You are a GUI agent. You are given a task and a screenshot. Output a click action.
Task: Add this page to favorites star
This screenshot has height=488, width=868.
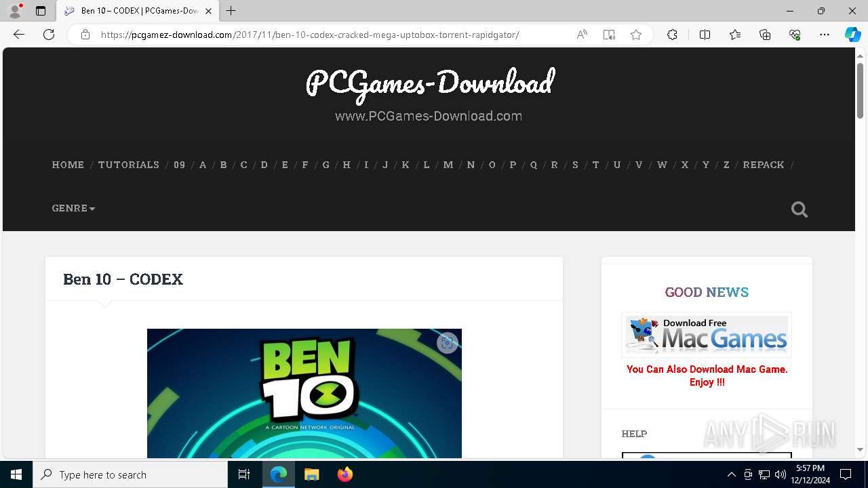[x=636, y=35]
